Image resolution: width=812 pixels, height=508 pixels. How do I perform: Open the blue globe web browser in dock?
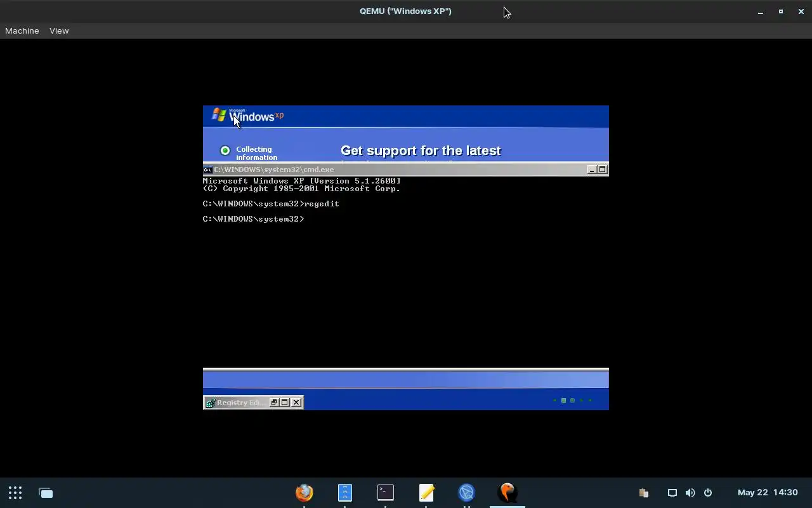point(466,492)
